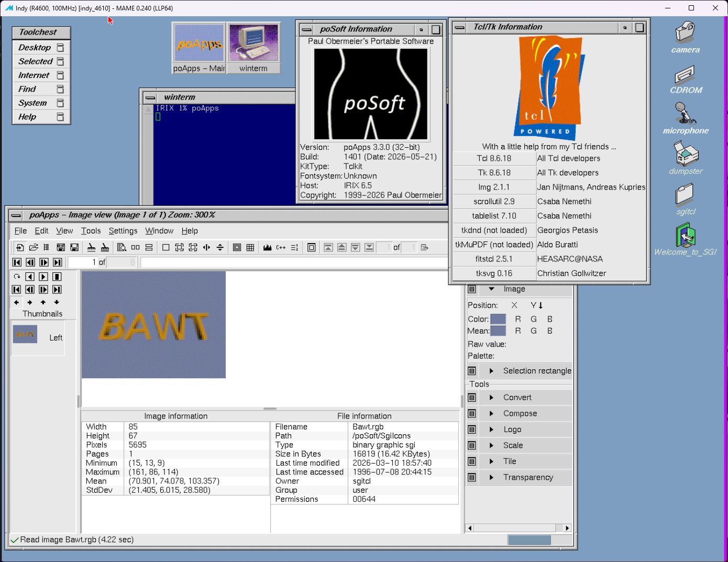Open the Tools menu in poApps

point(91,231)
